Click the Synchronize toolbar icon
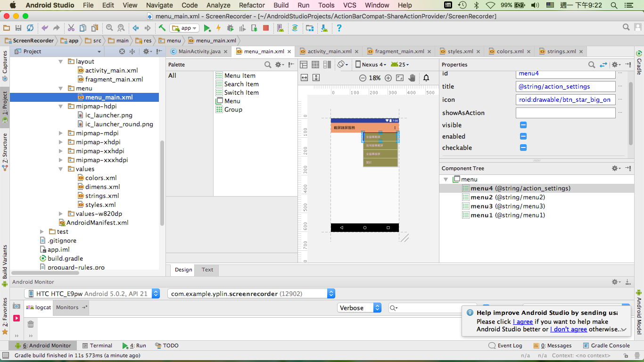Viewport: 644px width, 362px height. tap(30, 28)
